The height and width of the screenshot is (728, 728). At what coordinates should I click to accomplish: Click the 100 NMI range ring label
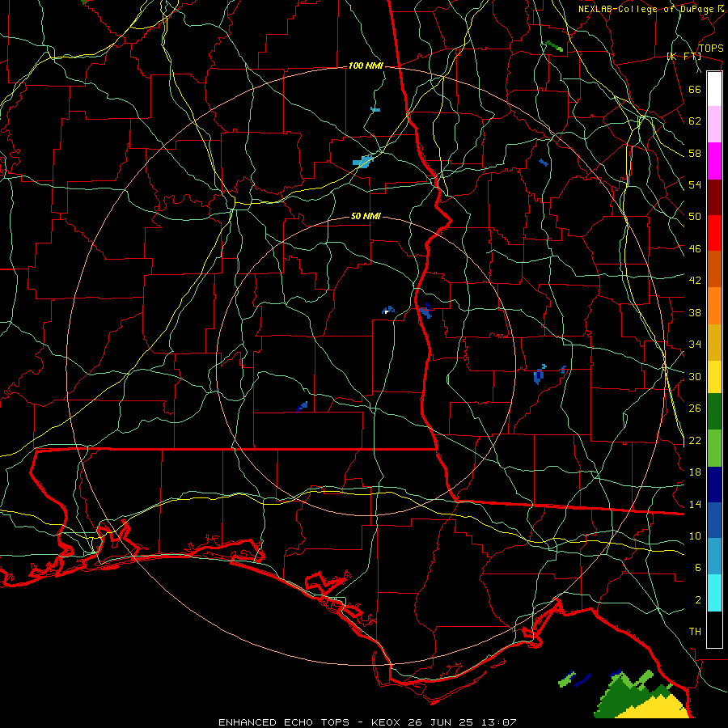click(x=366, y=66)
